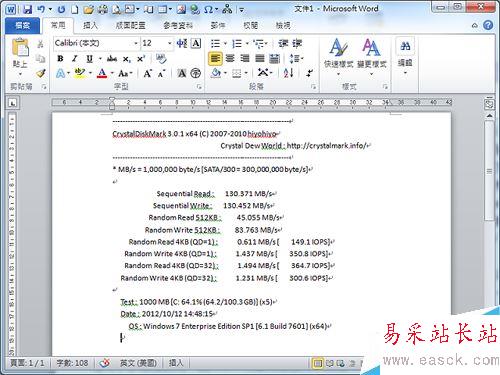Toggle Subscript formatting
This screenshot has width=500, height=375.
[x=126, y=59]
